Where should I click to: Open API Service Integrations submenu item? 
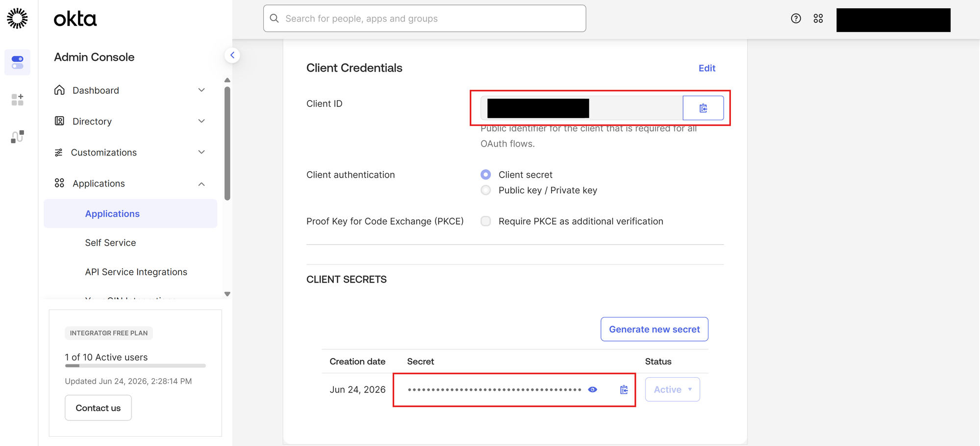[136, 272]
